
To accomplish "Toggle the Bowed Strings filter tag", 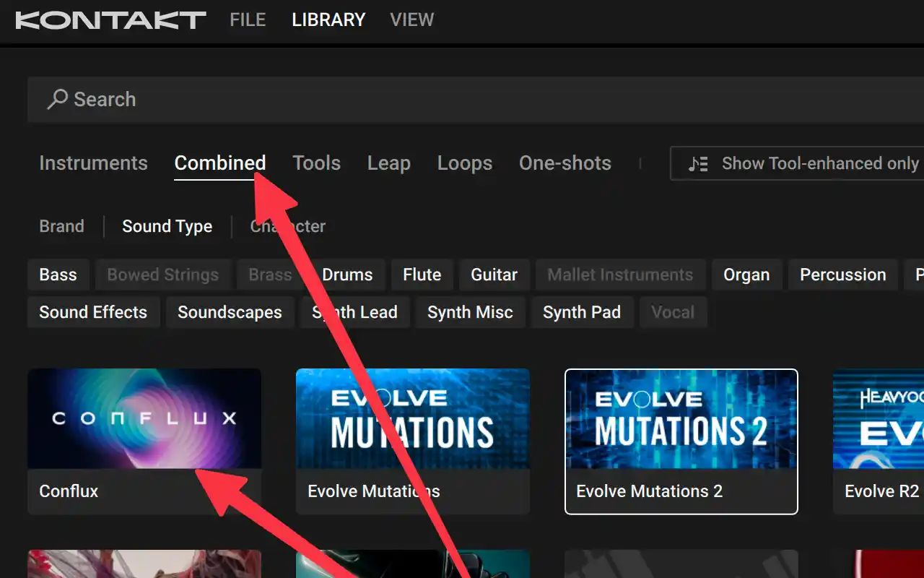I will click(x=163, y=275).
